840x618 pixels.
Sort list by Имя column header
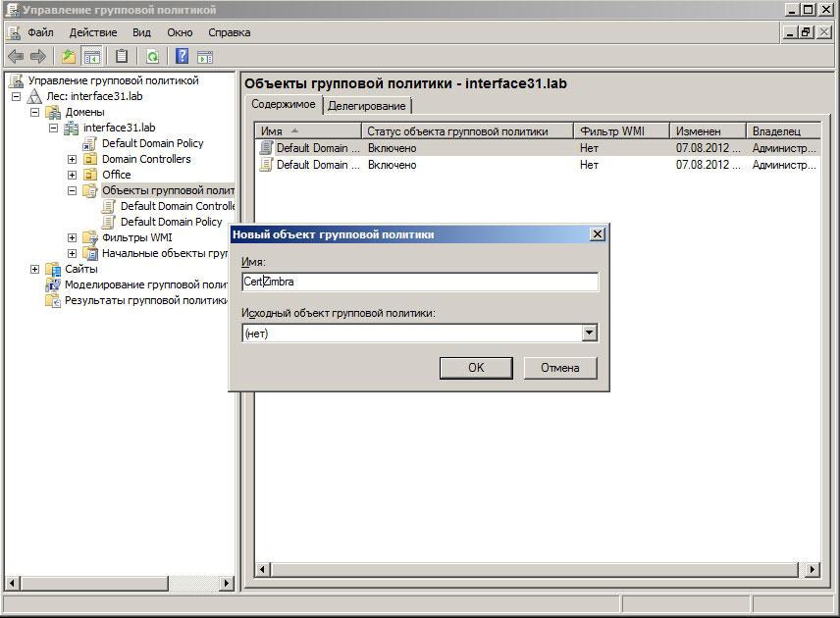[308, 130]
